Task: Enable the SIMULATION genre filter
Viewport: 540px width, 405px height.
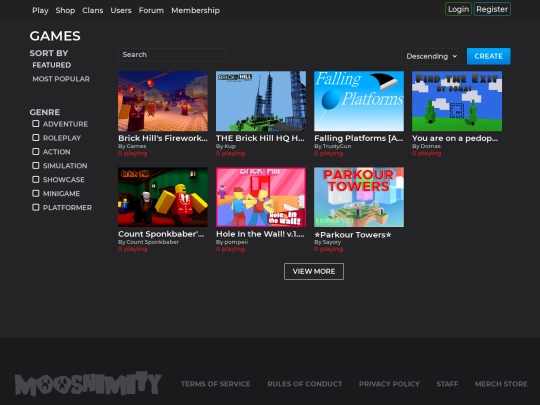Action: [x=35, y=166]
